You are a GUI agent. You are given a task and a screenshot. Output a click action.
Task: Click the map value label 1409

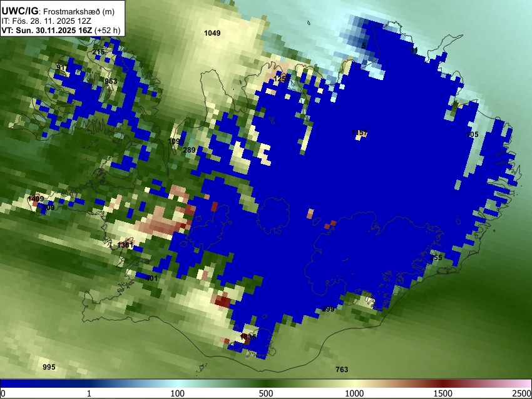pos(36,199)
